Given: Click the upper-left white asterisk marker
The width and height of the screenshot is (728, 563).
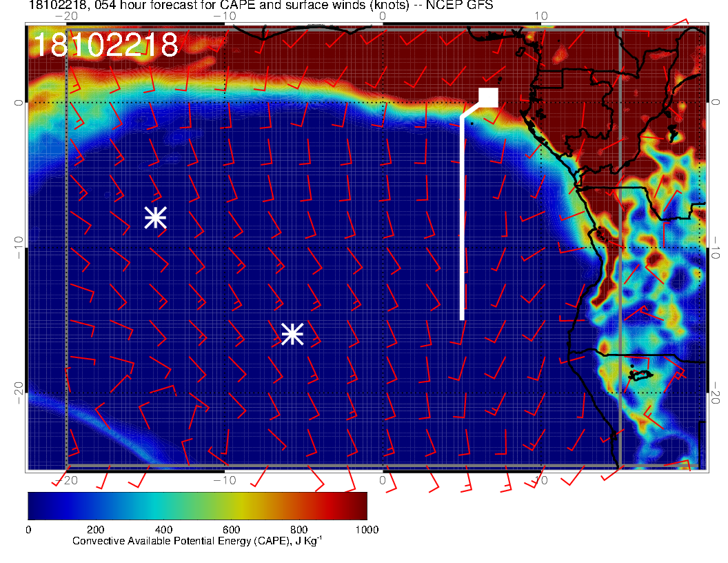Looking at the screenshot, I should [155, 217].
